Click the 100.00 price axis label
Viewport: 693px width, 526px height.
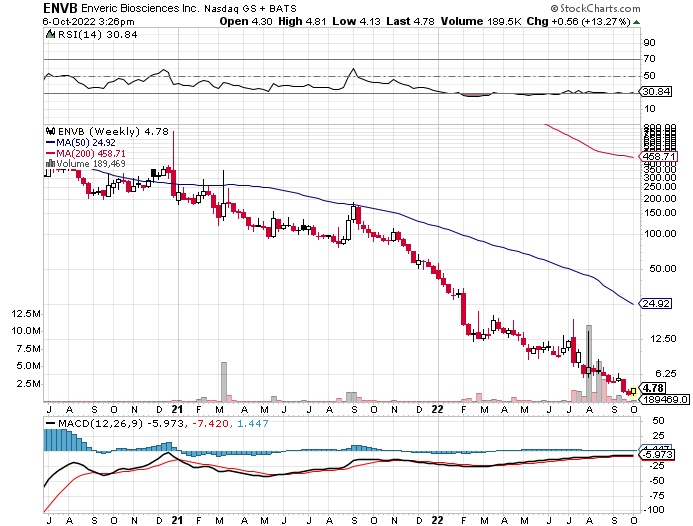click(659, 233)
